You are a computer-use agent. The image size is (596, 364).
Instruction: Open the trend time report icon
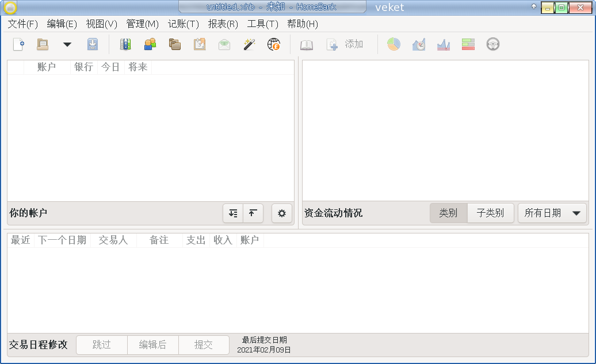[418, 44]
